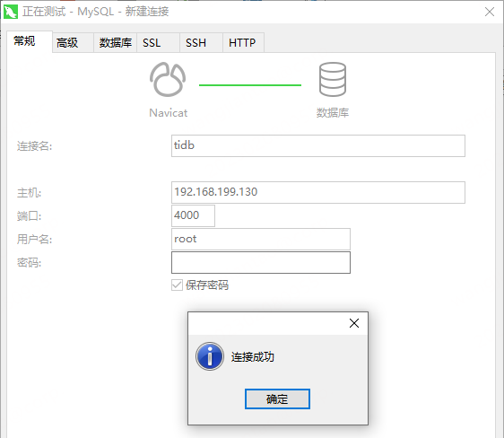504x438 pixels.
Task: Click the Navicat caption under the logo
Action: (x=168, y=113)
